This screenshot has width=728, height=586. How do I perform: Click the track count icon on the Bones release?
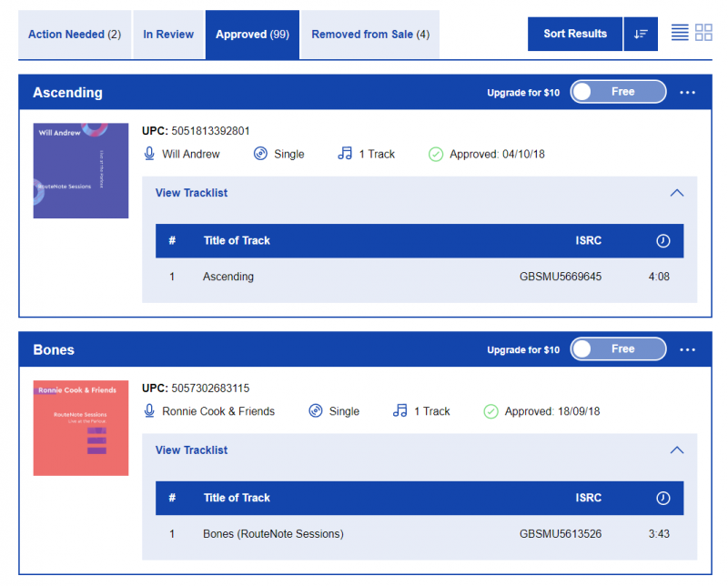point(399,411)
